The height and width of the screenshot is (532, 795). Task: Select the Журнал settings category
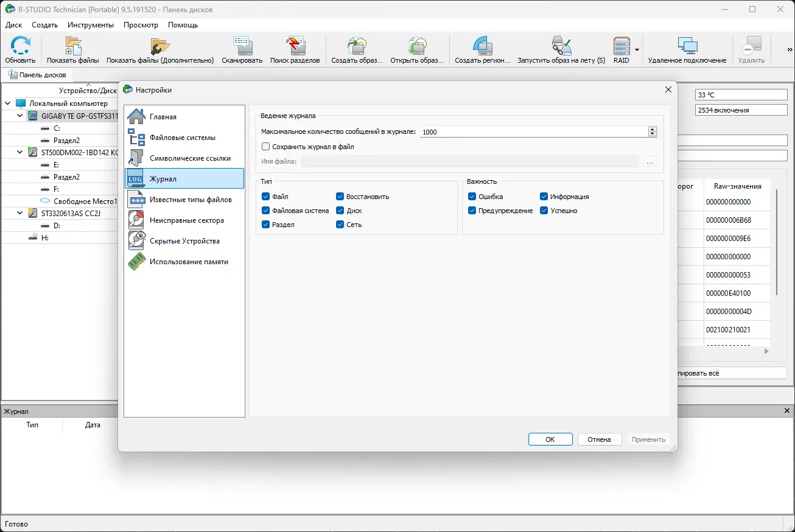[184, 178]
